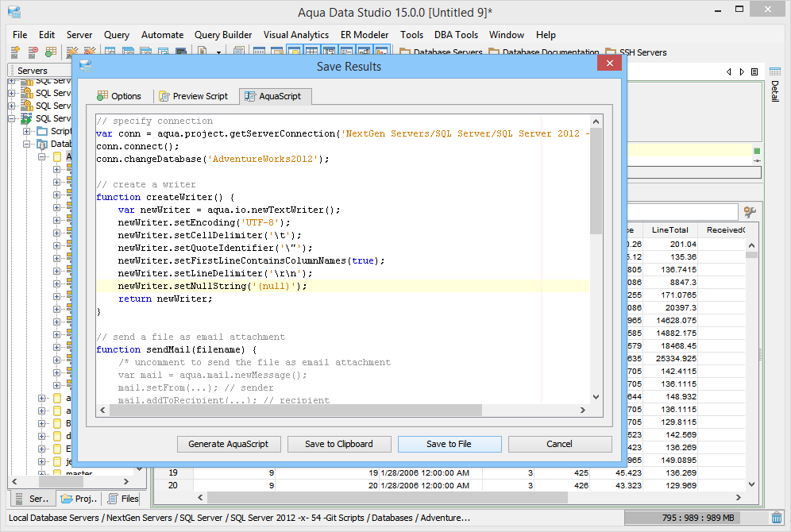
Task: Open the new document toolbar icon
Action: click(x=203, y=52)
